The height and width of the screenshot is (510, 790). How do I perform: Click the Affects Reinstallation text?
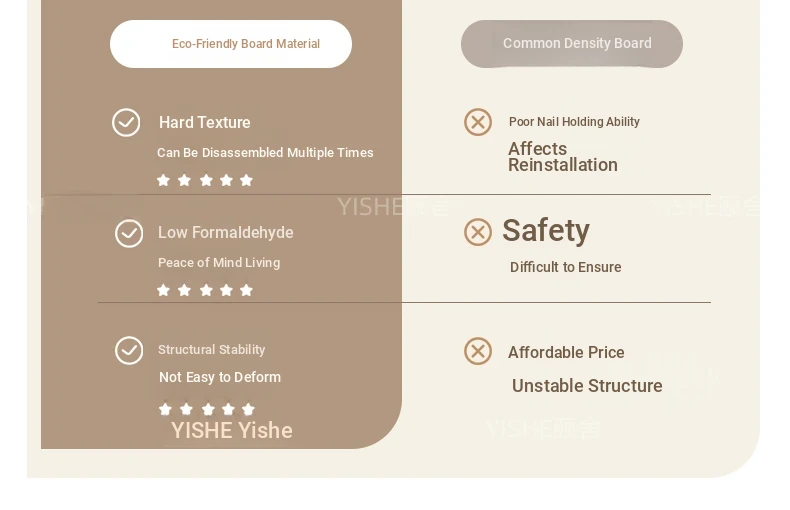click(x=563, y=157)
